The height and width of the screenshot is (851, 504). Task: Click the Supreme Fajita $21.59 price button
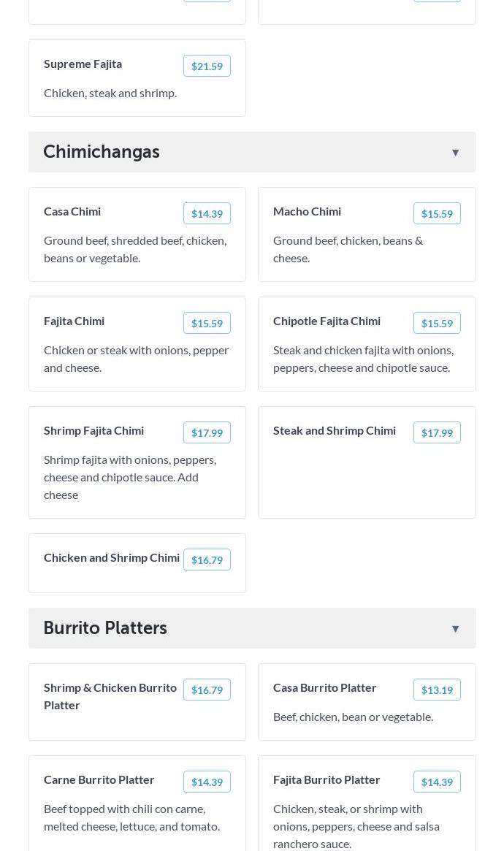[x=207, y=66]
